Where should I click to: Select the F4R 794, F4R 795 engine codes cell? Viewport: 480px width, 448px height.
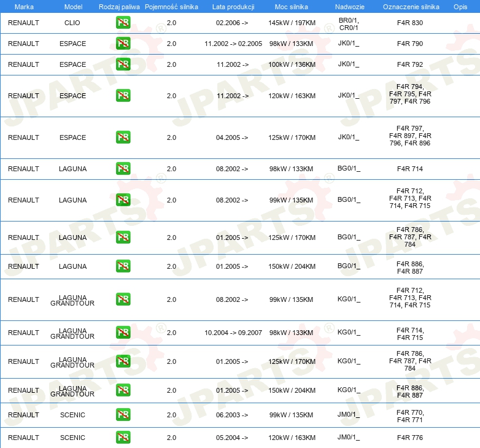(410, 94)
